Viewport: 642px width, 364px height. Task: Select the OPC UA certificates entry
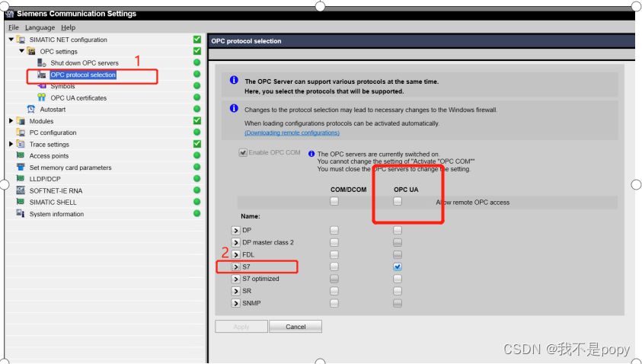(78, 98)
